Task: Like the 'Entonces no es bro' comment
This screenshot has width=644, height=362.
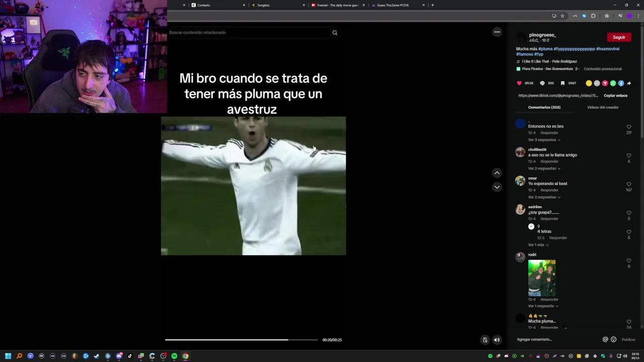Action: point(629,127)
